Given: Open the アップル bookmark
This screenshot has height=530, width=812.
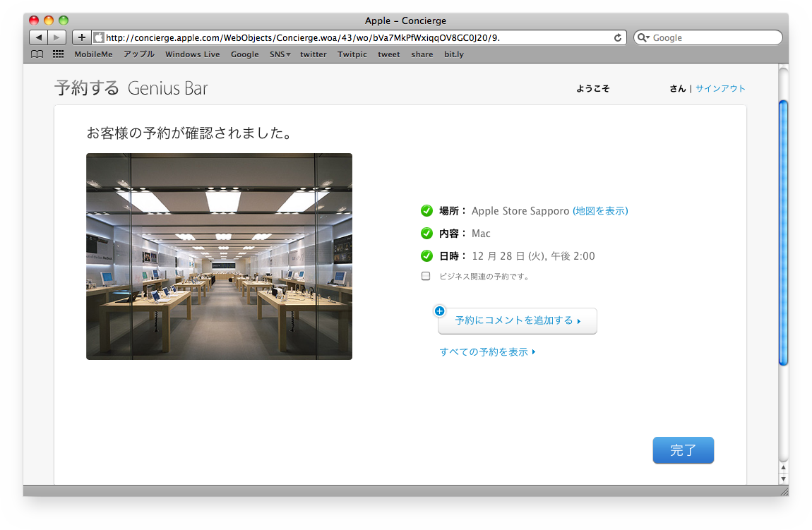Looking at the screenshot, I should click(139, 54).
